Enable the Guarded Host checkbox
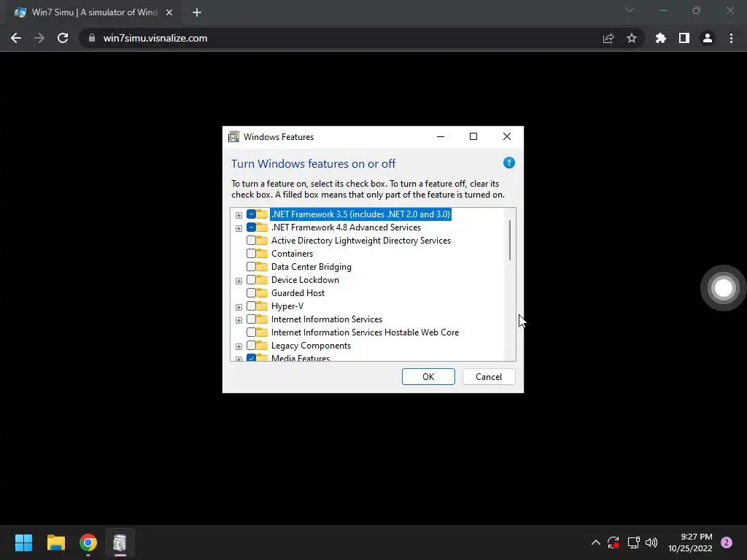Screen dimensions: 747x560 tap(251, 293)
